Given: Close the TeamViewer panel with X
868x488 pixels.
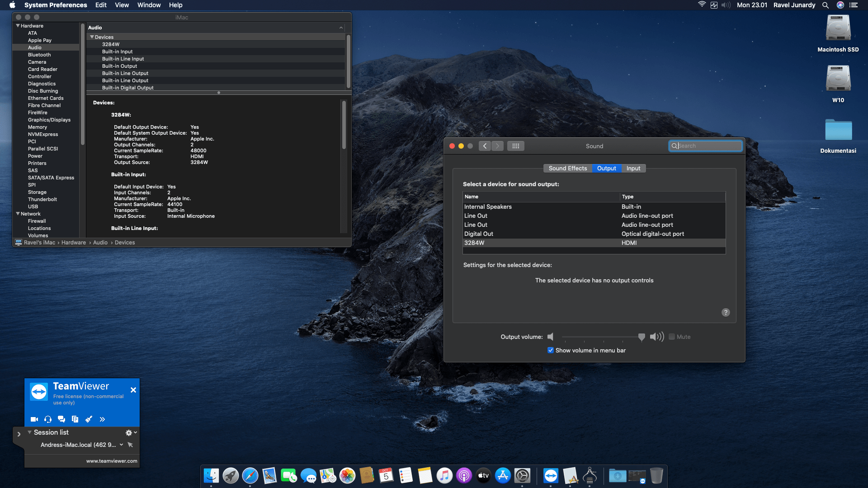Looking at the screenshot, I should tap(133, 390).
